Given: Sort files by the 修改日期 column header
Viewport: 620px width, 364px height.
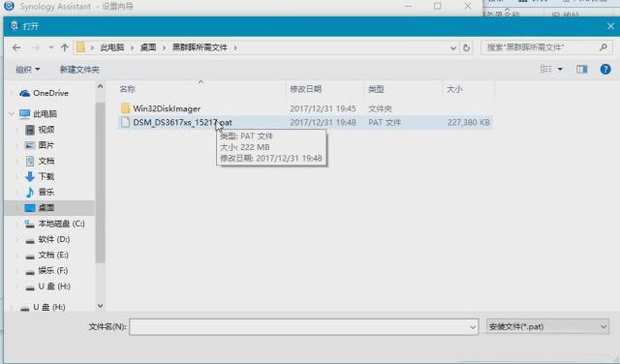Looking at the screenshot, I should click(306, 89).
